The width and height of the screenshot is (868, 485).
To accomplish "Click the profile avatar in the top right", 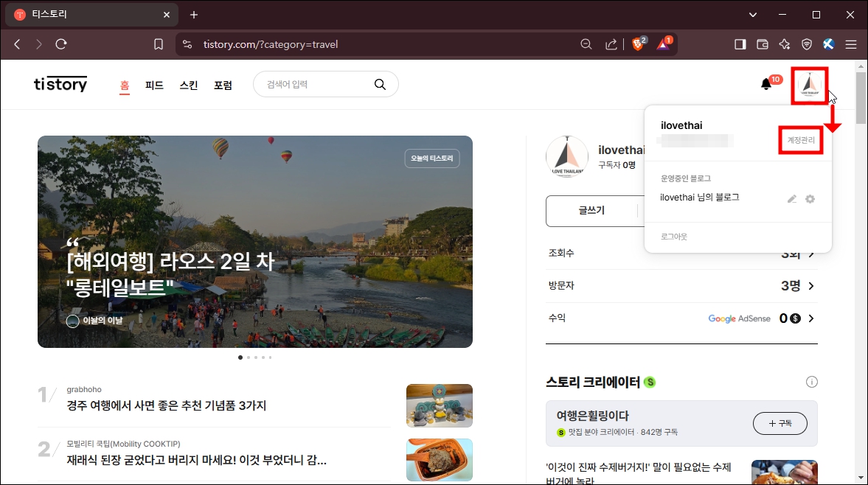I will [809, 83].
